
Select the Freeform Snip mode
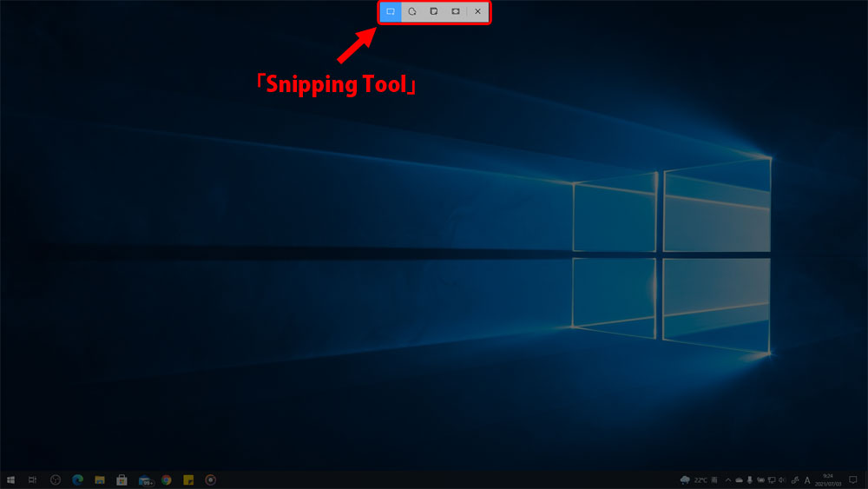(x=411, y=11)
